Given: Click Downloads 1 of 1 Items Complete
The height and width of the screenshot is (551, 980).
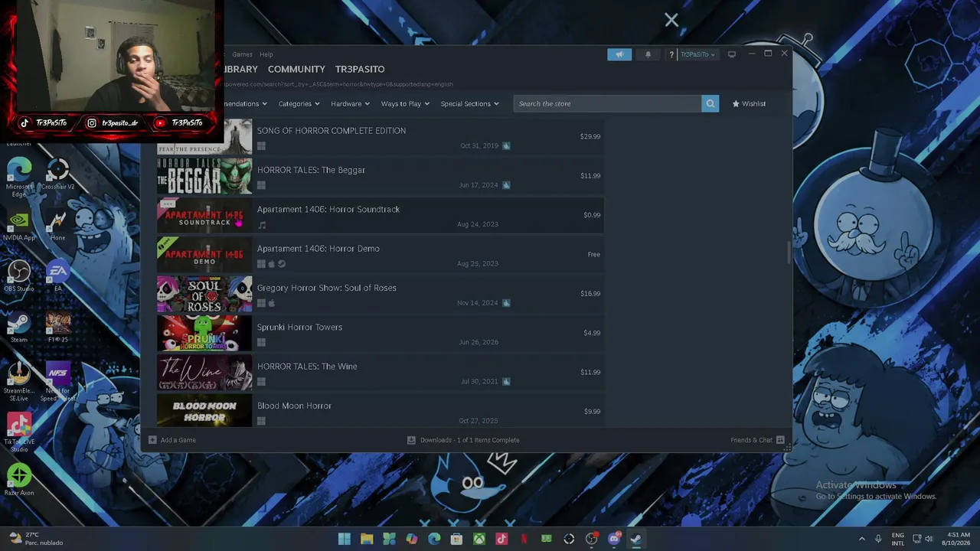Looking at the screenshot, I should coord(469,440).
